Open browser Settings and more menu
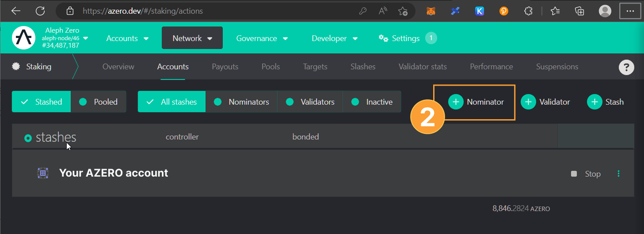The height and width of the screenshot is (234, 644). coord(630,11)
